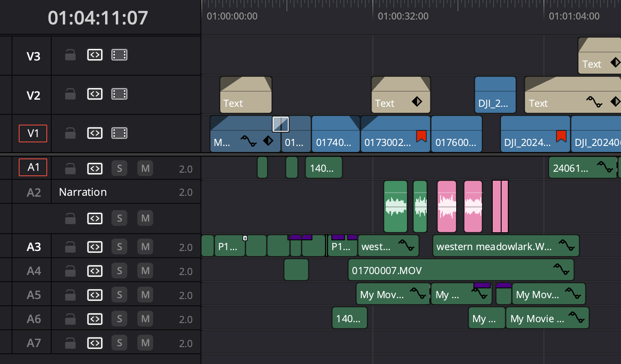The height and width of the screenshot is (364, 621).
Task: Select the V2 track header label
Action: [33, 96]
